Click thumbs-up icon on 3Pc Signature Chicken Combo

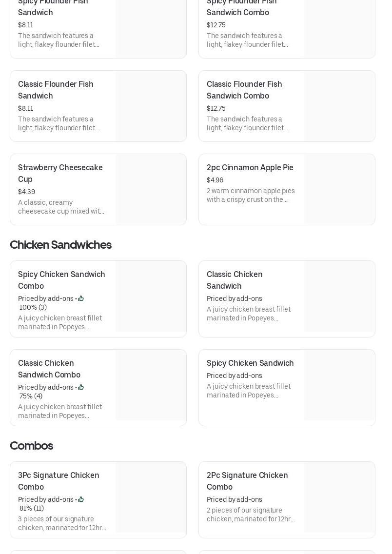81,499
